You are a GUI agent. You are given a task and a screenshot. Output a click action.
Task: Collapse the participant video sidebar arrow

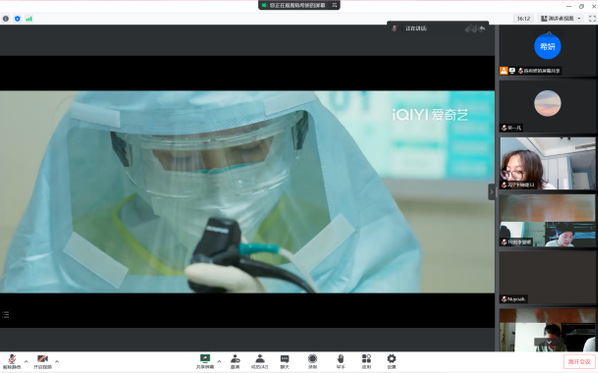point(492,192)
